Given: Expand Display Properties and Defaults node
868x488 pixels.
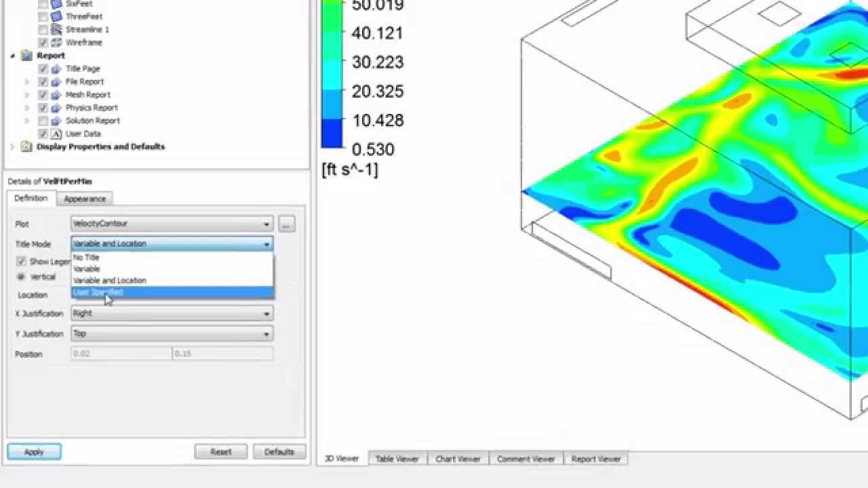Looking at the screenshot, I should (13, 146).
